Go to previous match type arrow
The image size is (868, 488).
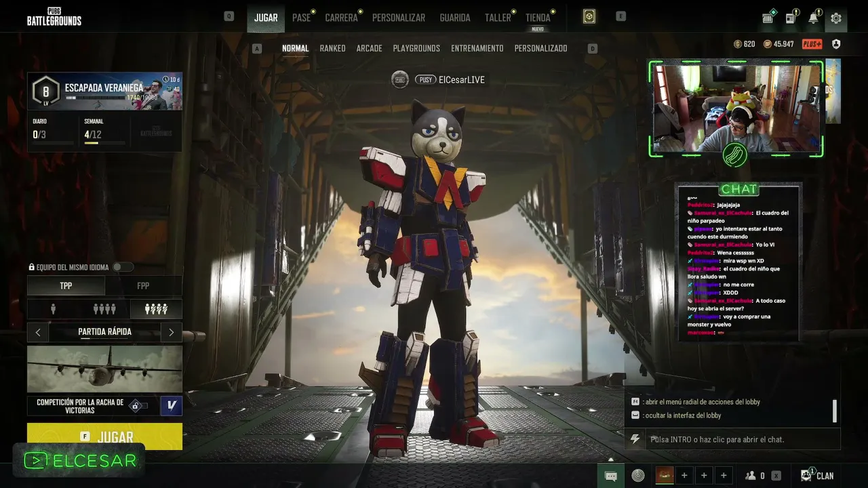[x=38, y=332]
